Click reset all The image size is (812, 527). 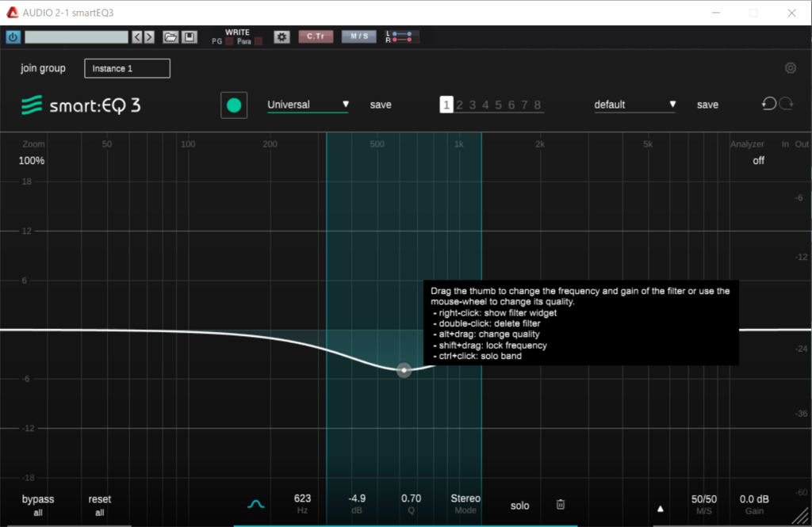(99, 505)
